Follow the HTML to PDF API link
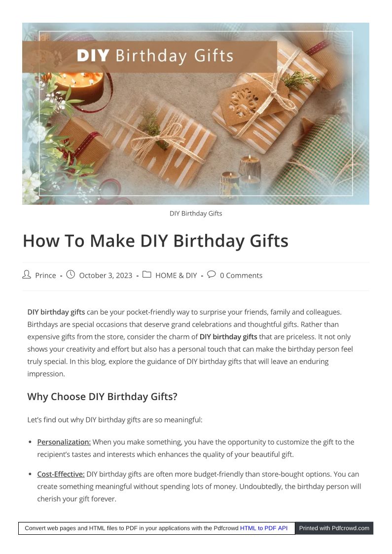The image size is (392, 554). click(264, 528)
